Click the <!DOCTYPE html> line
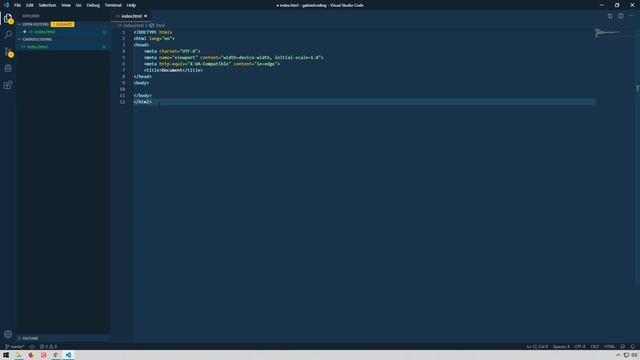Image resolution: width=640 pixels, height=360 pixels. point(153,32)
